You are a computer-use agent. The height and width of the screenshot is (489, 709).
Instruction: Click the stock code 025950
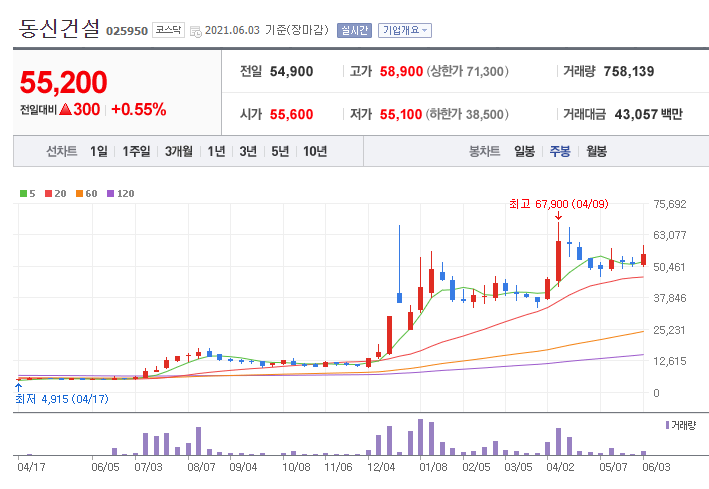(127, 31)
